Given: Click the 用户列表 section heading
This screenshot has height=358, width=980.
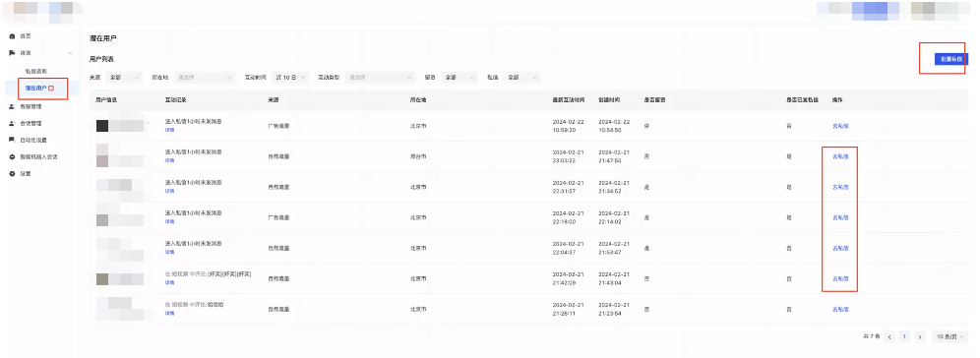Looking at the screenshot, I should [102, 59].
